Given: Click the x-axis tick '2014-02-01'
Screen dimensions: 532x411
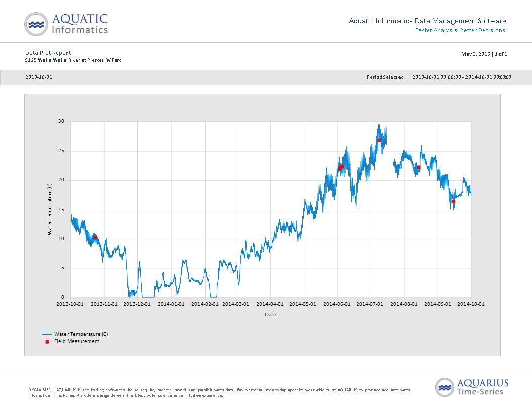Looking at the screenshot, I should click(x=205, y=304).
